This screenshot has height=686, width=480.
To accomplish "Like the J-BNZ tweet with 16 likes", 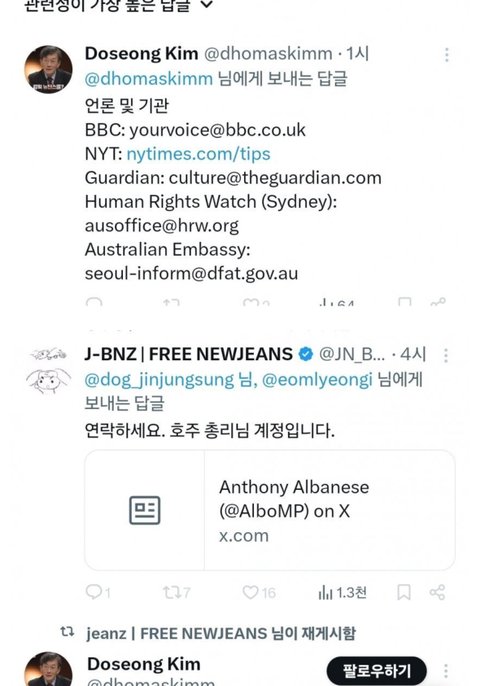I will 259,592.
